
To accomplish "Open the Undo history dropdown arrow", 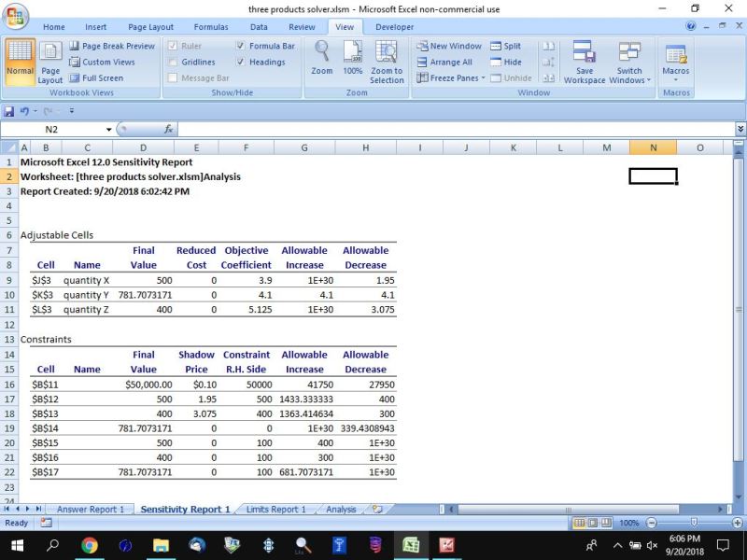I will tap(35, 111).
